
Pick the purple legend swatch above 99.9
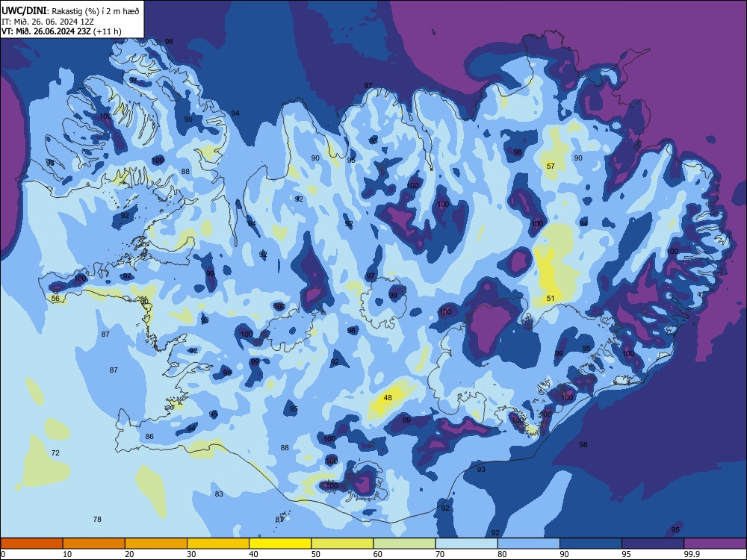click(715, 544)
